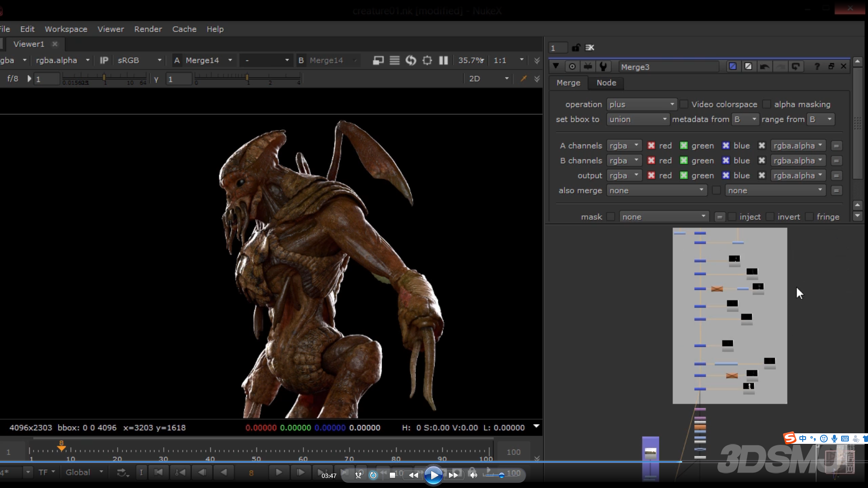Click the mask equals button

(719, 217)
